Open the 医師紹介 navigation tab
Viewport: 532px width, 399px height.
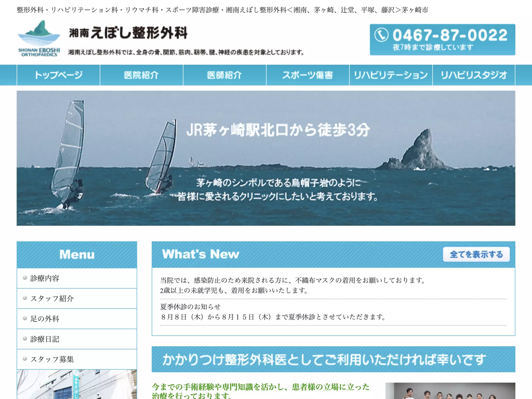[x=225, y=75]
